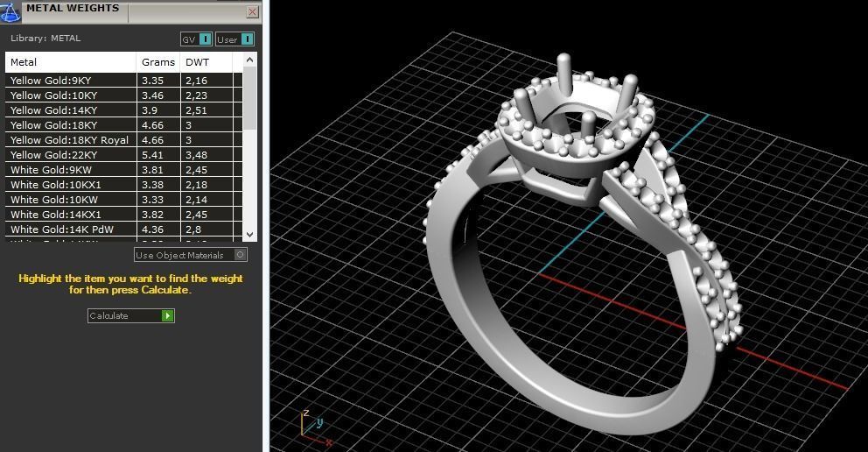This screenshot has height=452, width=868.
Task: Select the White Gold:10KX1 row
Action: pos(124,185)
